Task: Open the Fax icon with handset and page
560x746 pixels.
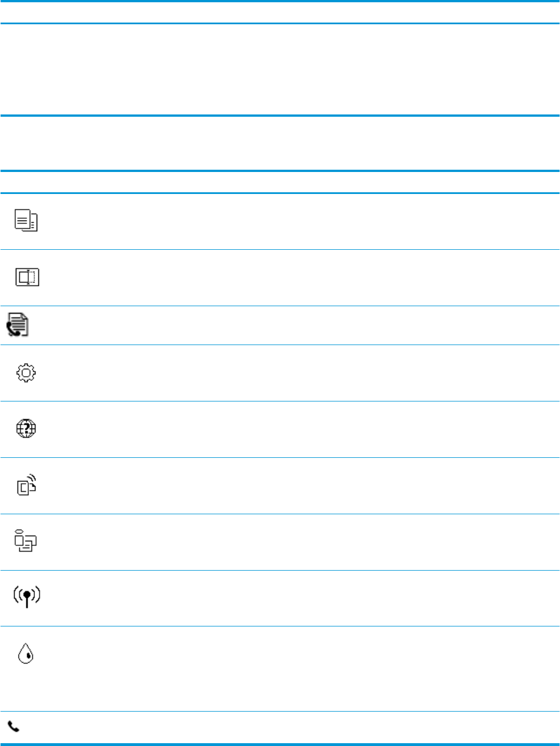Action: pyautogui.click(x=17, y=325)
